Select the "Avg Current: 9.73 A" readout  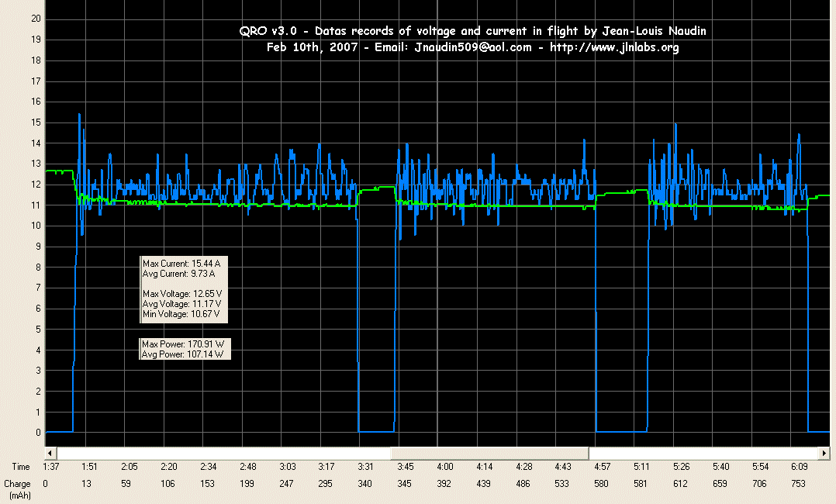coord(178,274)
